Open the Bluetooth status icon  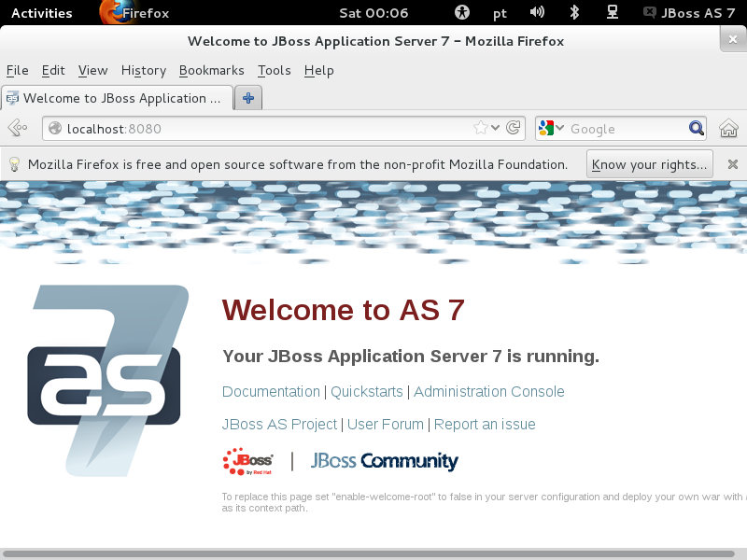click(574, 12)
